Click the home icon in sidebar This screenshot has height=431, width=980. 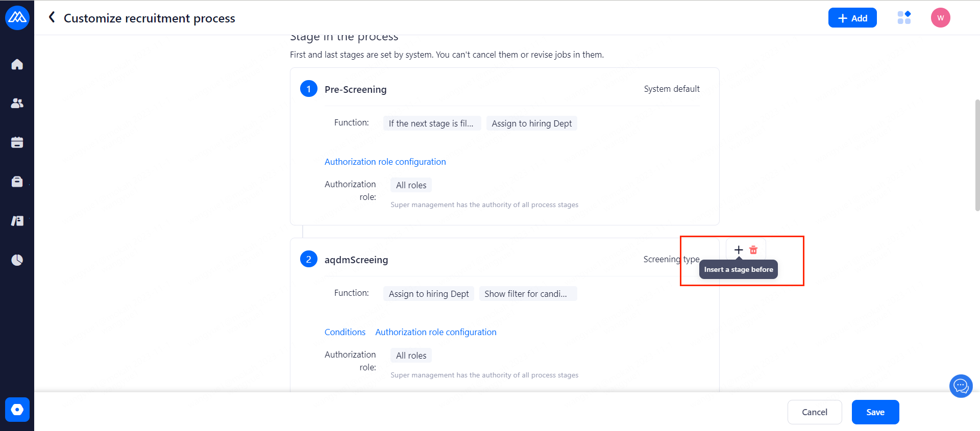click(17, 64)
